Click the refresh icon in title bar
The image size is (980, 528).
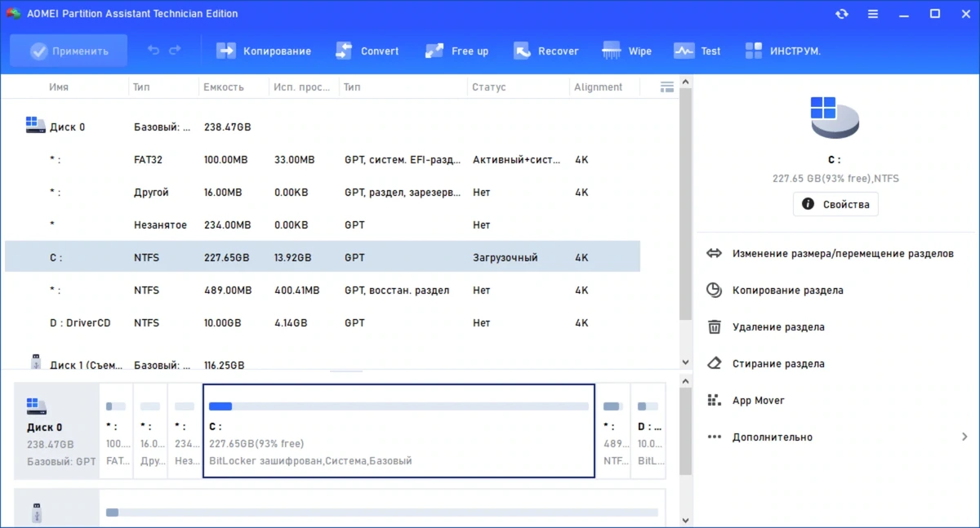click(842, 14)
